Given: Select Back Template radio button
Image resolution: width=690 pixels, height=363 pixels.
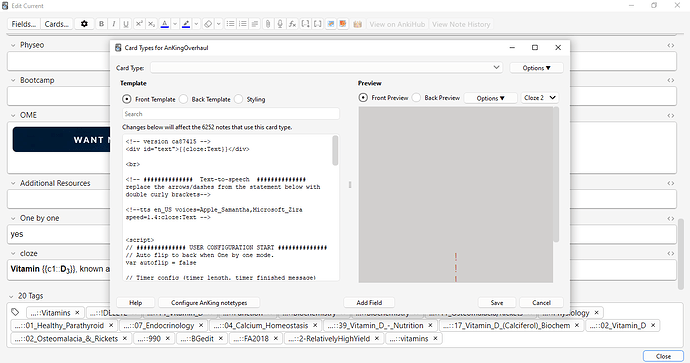Looking at the screenshot, I should point(184,99).
